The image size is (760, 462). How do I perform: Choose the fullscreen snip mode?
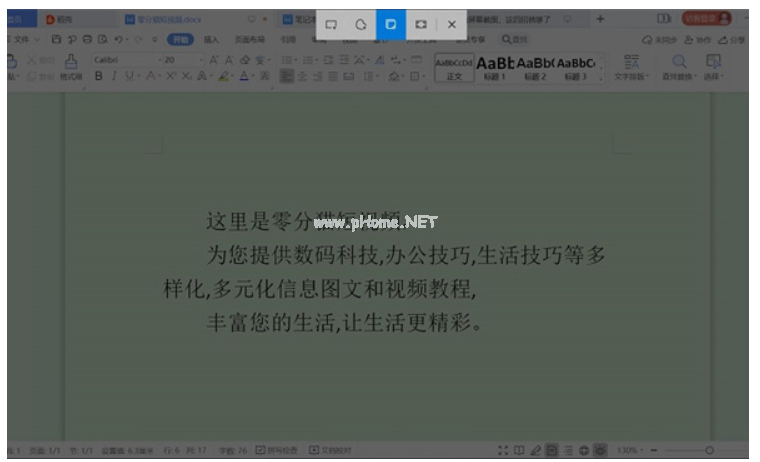pos(421,23)
